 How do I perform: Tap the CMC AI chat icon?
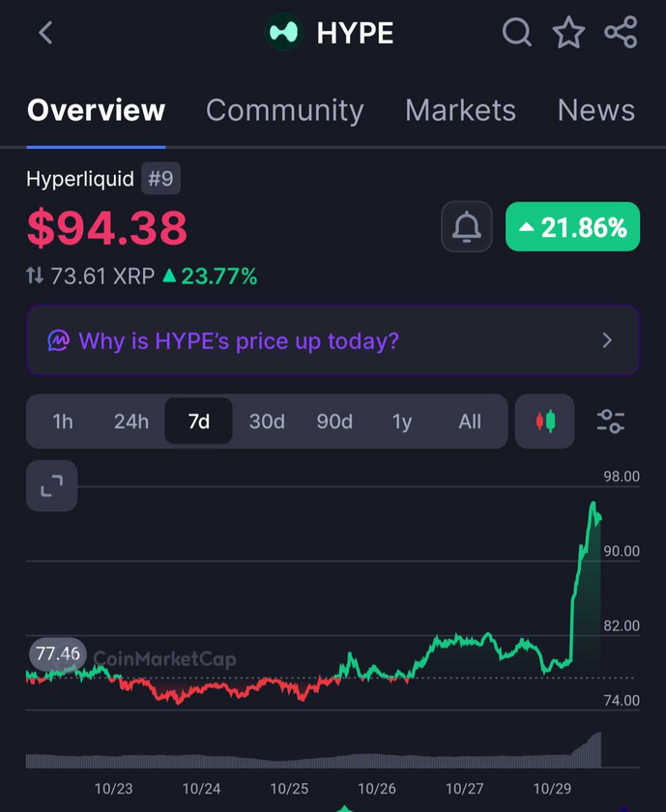59,340
